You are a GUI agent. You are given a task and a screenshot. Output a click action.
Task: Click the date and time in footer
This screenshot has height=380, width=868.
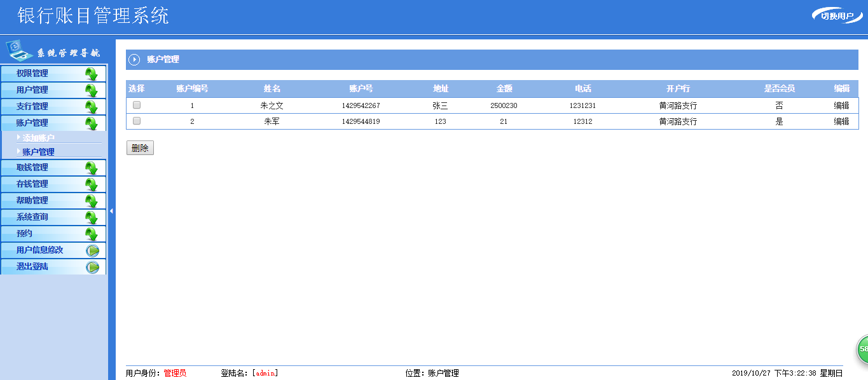click(787, 374)
